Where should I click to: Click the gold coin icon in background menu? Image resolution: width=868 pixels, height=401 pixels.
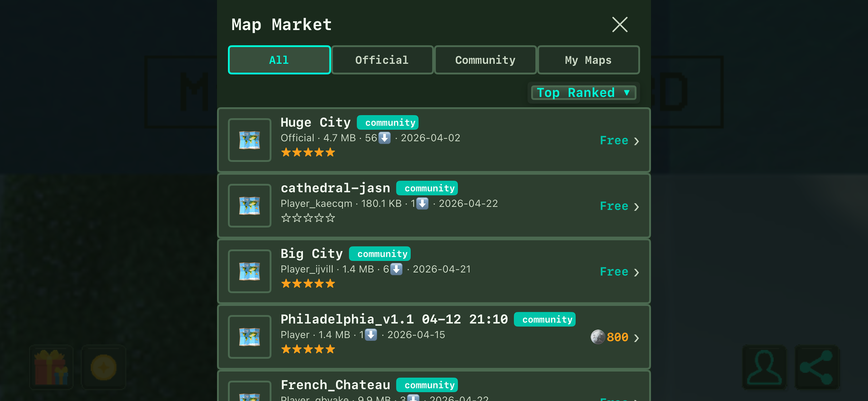103,367
